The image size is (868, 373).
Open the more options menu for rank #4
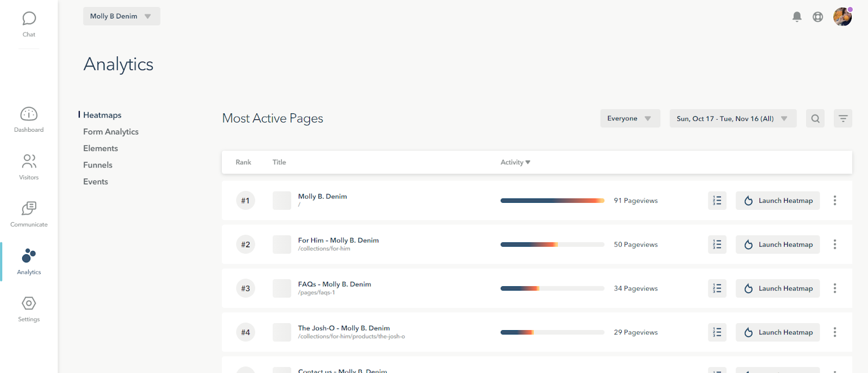pos(835,332)
